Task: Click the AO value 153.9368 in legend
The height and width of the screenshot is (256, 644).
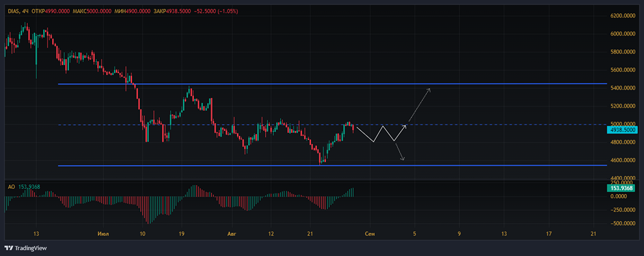Action: click(x=29, y=187)
